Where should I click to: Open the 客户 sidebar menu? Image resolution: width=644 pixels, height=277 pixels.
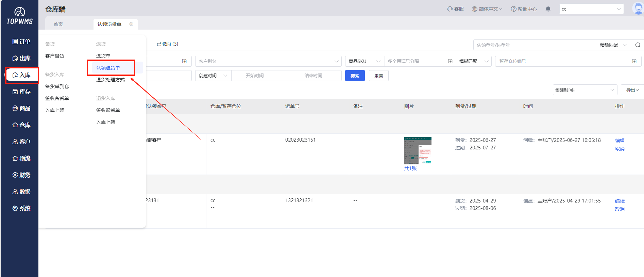point(21,142)
